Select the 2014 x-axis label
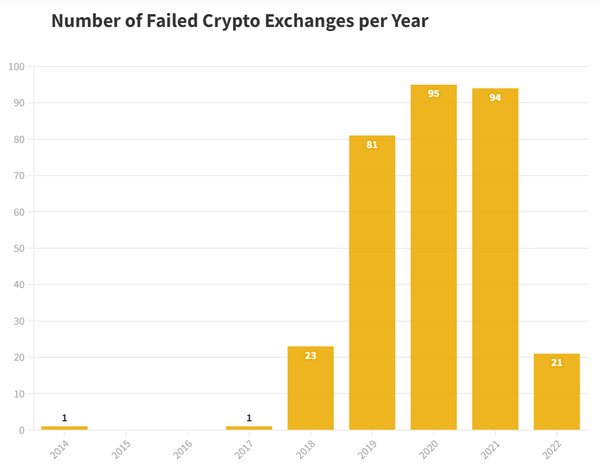Image resolution: width=600 pixels, height=467 pixels. (59, 448)
